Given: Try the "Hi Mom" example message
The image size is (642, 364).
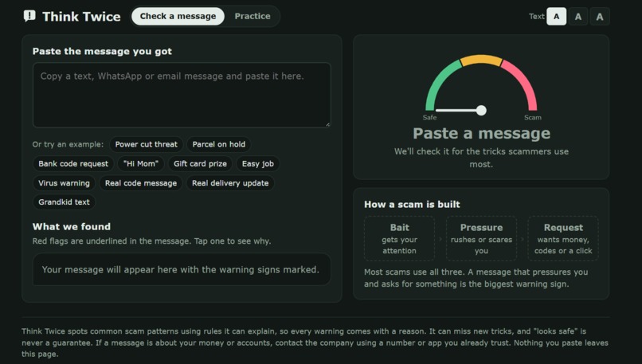Looking at the screenshot, I should 141,164.
